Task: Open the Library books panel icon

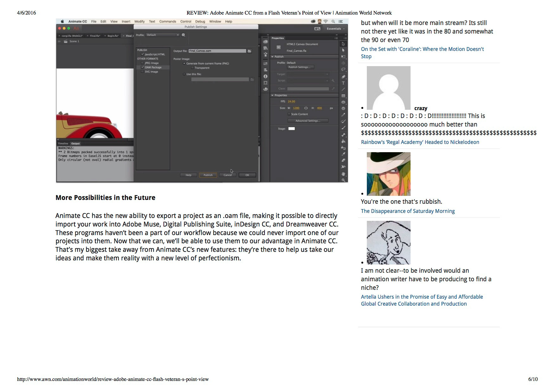Action: click(x=265, y=48)
